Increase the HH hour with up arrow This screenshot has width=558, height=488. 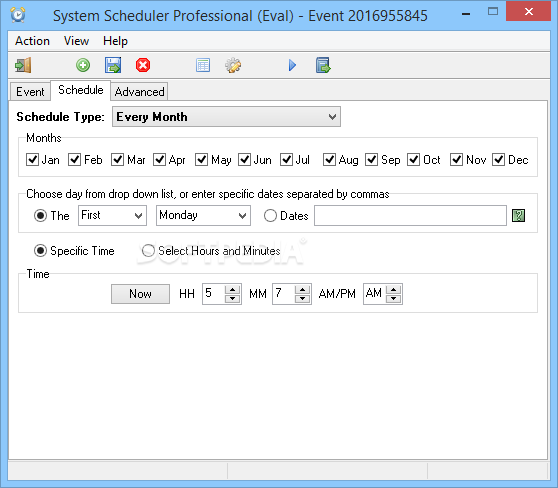click(x=232, y=289)
